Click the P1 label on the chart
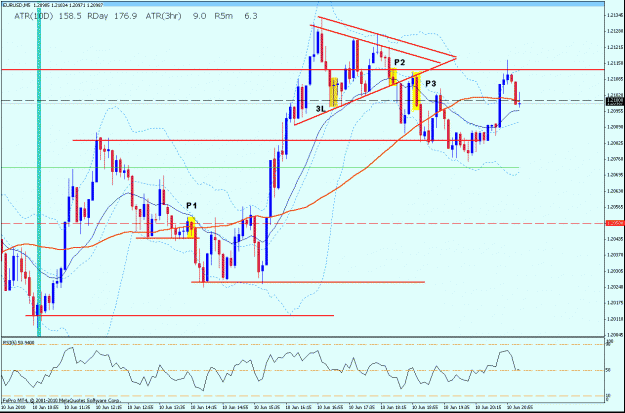 [191, 206]
